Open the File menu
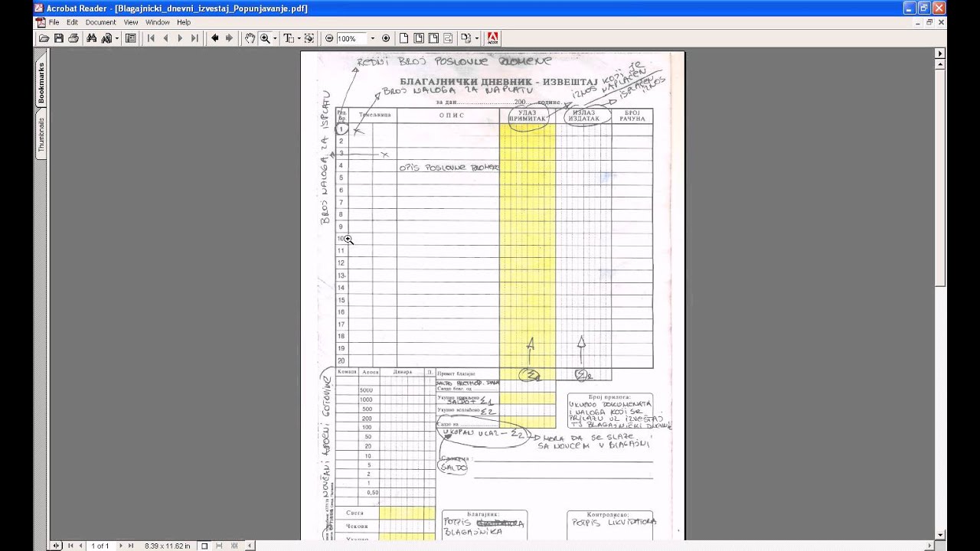 pos(54,22)
